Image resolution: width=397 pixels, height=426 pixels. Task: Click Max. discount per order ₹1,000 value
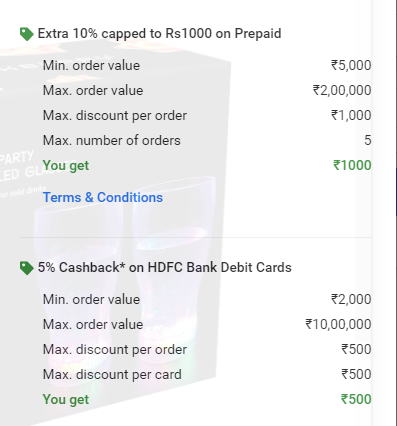click(351, 115)
